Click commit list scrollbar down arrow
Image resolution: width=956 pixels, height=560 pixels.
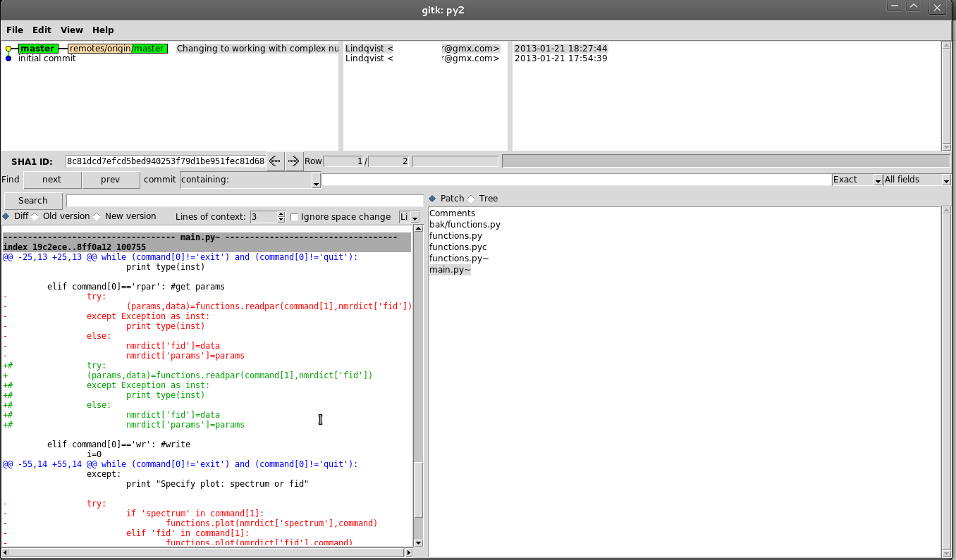pyautogui.click(x=946, y=147)
